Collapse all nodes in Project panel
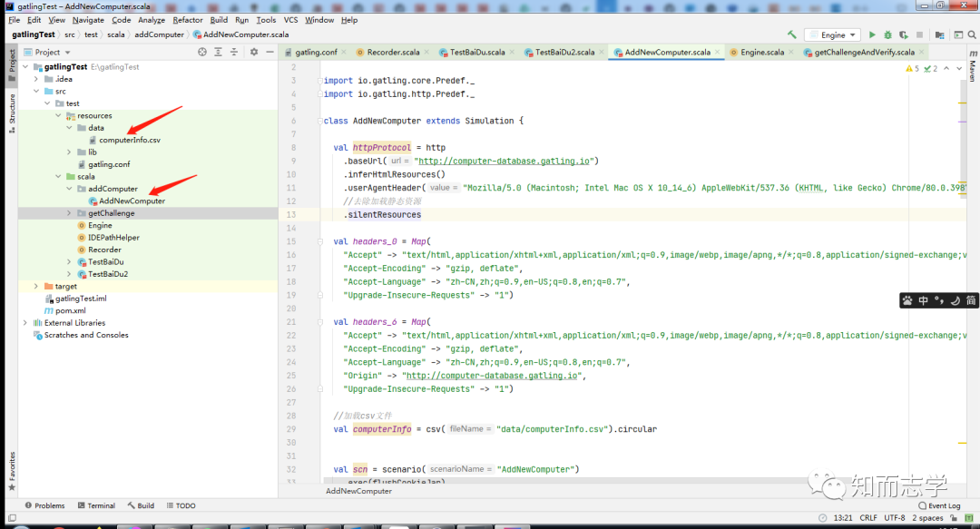 [x=234, y=52]
